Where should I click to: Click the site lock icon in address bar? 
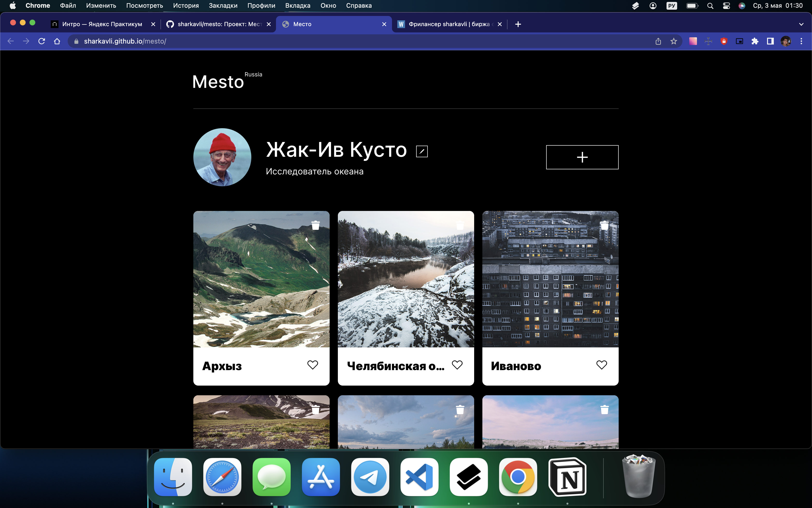tap(76, 41)
